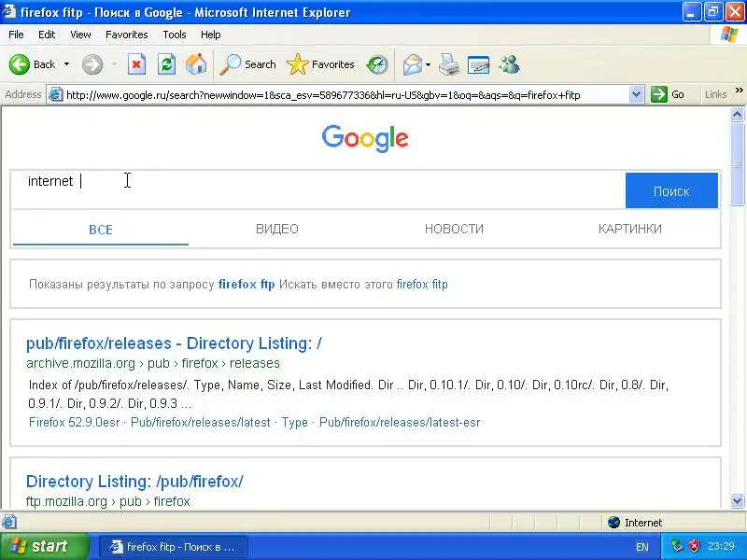Click the vertical scrollbar thumb
Viewport: 747px width, 560px height.
[x=737, y=164]
